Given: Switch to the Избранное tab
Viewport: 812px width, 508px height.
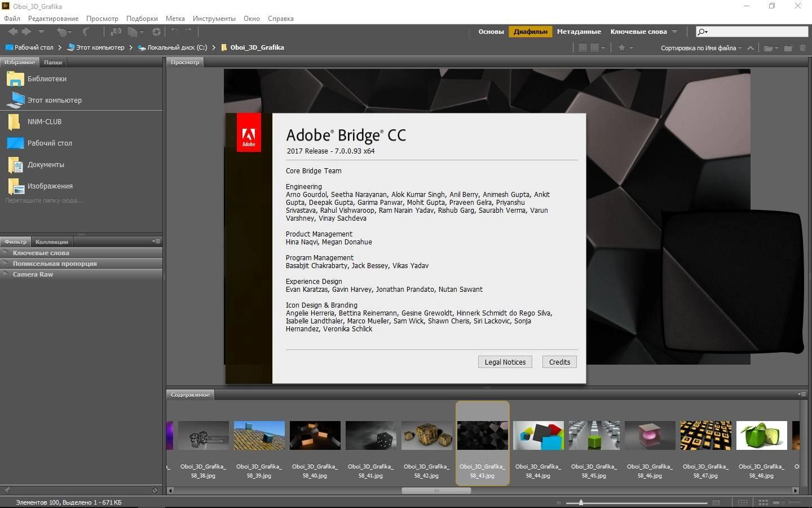Looking at the screenshot, I should 20,62.
